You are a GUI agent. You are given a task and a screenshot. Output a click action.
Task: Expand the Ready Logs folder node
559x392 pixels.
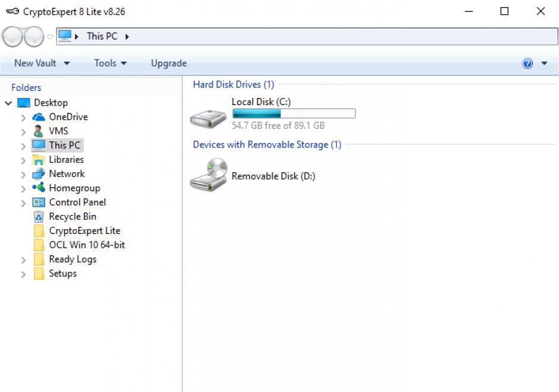[24, 260]
